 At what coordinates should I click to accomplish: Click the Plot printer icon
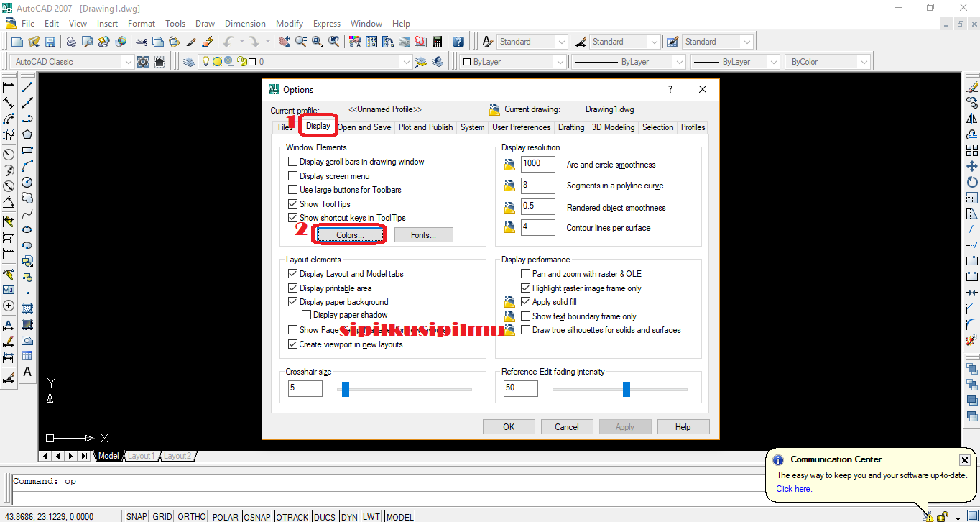pos(71,42)
